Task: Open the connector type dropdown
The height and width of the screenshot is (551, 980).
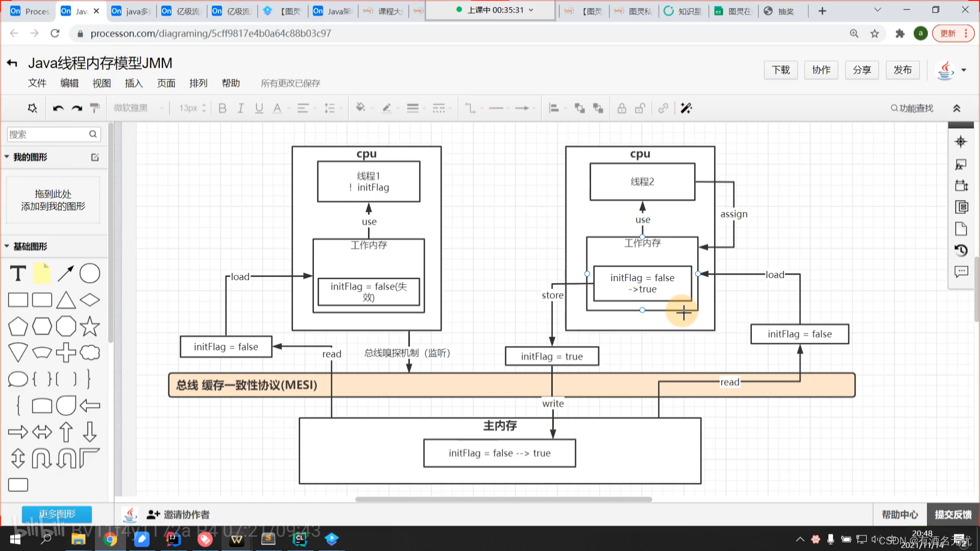Action: coord(470,108)
